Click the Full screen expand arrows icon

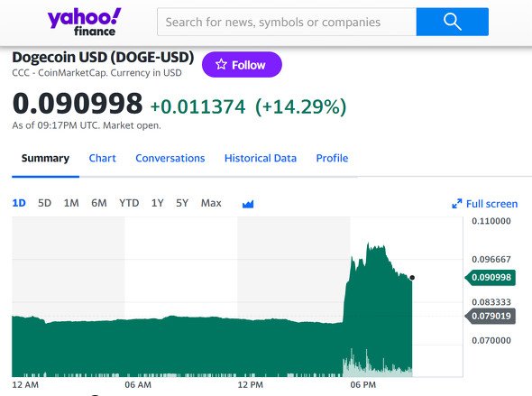click(457, 204)
